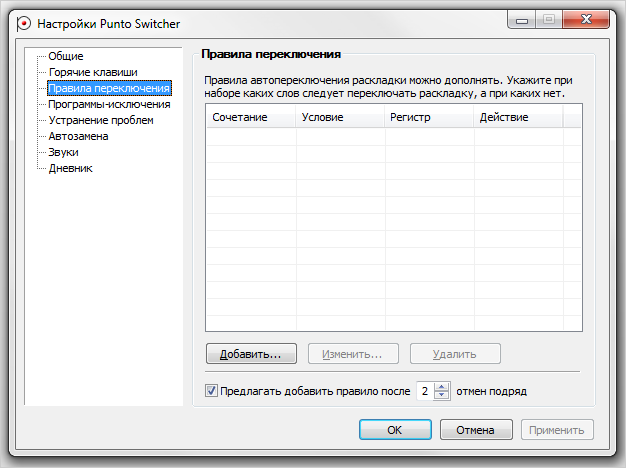
Task: Close the Punto Switcher settings window
Action: coord(586,20)
